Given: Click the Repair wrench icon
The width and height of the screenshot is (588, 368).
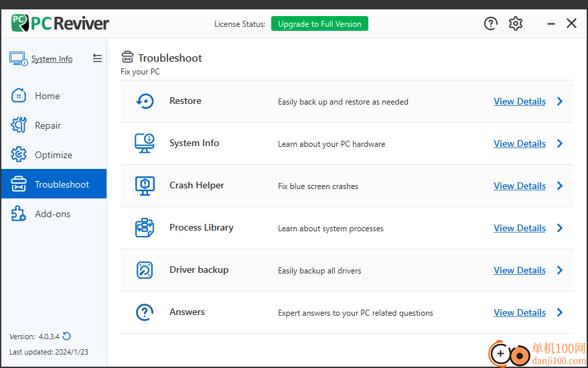Looking at the screenshot, I should tap(19, 125).
